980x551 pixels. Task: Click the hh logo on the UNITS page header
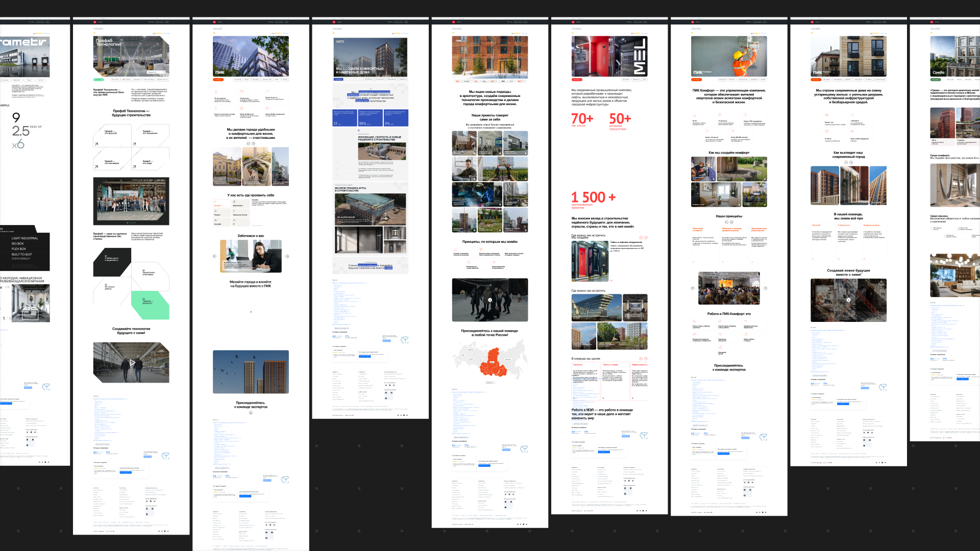[x=334, y=22]
